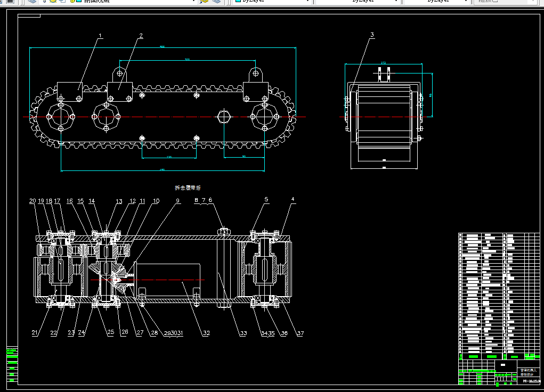Open the 剖面线层 layer dropdown

[118, 2]
